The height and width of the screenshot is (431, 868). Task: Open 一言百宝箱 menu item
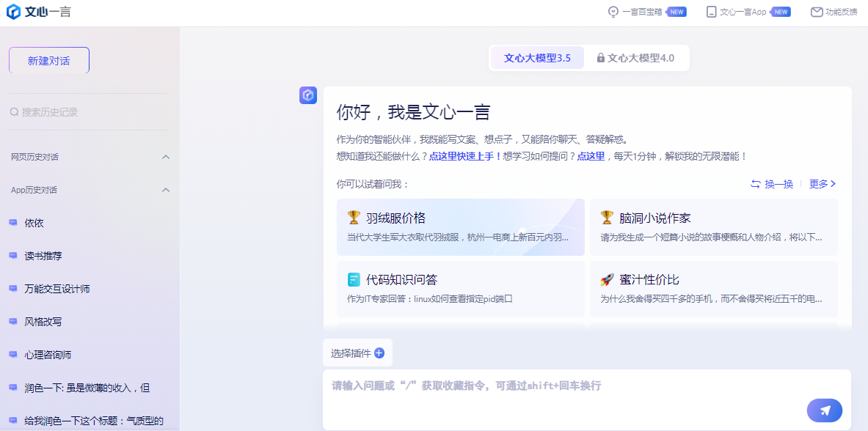click(x=647, y=12)
